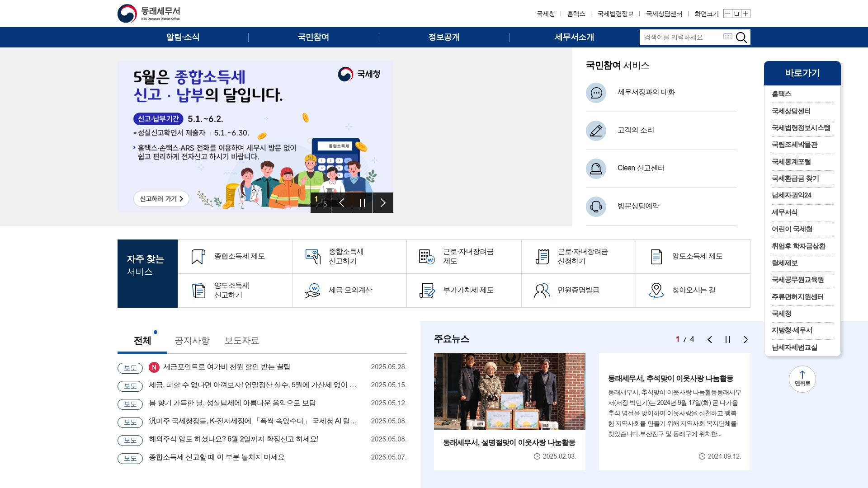Switch to the 전체 tab

[x=142, y=341]
